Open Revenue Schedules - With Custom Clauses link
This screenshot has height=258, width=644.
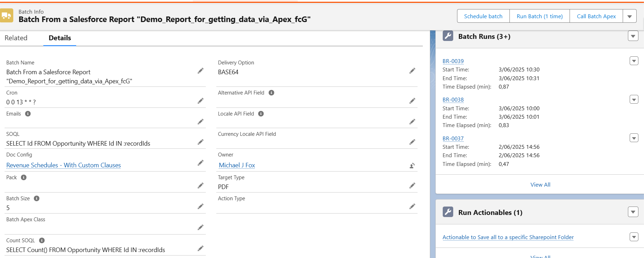[x=64, y=165]
